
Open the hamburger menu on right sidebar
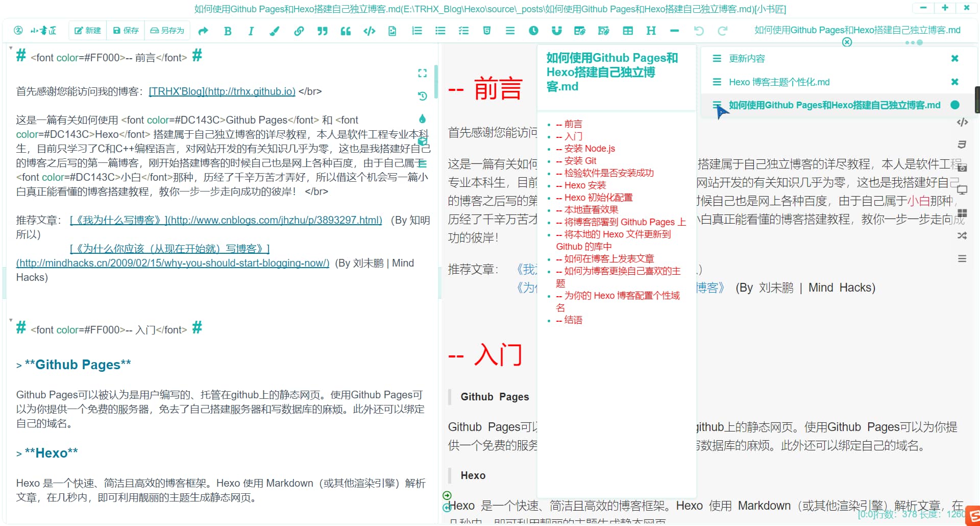click(x=962, y=259)
